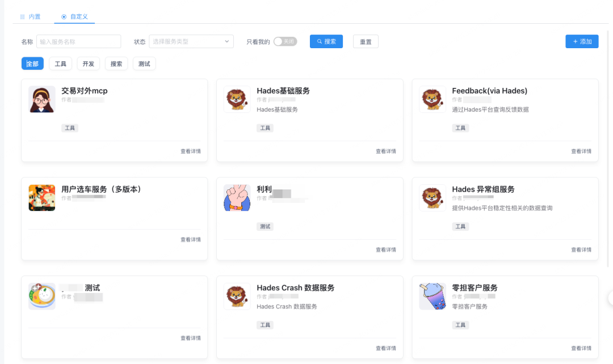Enable the 只看我的 switch
Viewport: 613px width, 364px height.
tap(285, 41)
